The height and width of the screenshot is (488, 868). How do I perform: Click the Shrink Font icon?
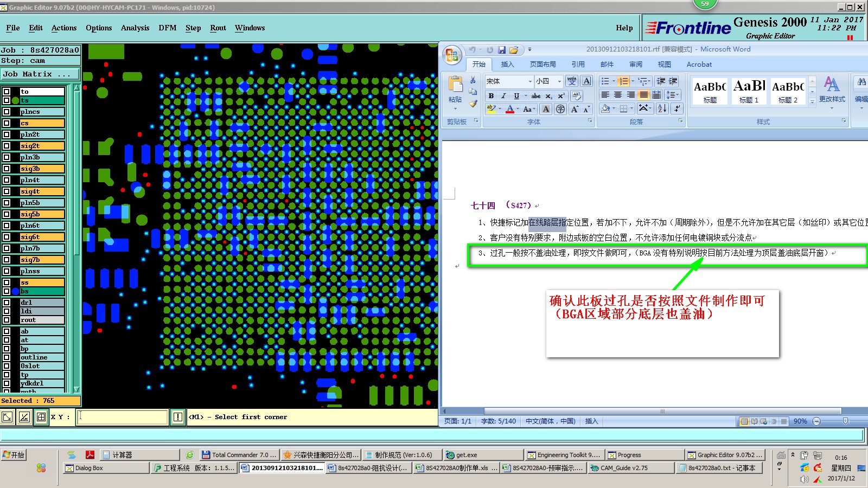pyautogui.click(x=586, y=109)
